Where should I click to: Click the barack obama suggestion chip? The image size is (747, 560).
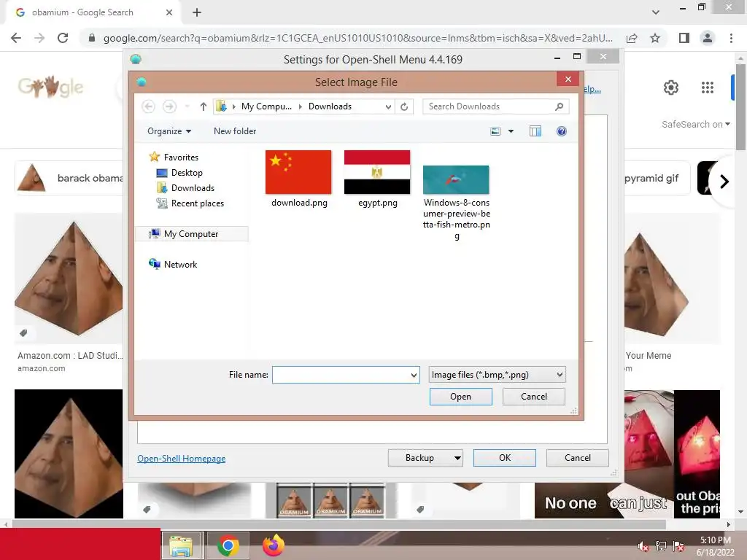[69, 179]
